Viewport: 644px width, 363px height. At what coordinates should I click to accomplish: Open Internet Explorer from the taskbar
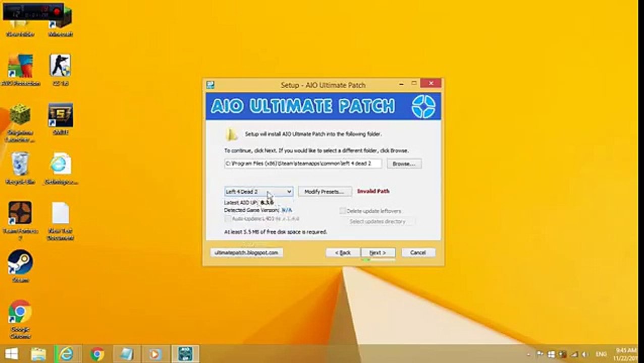[x=66, y=354]
